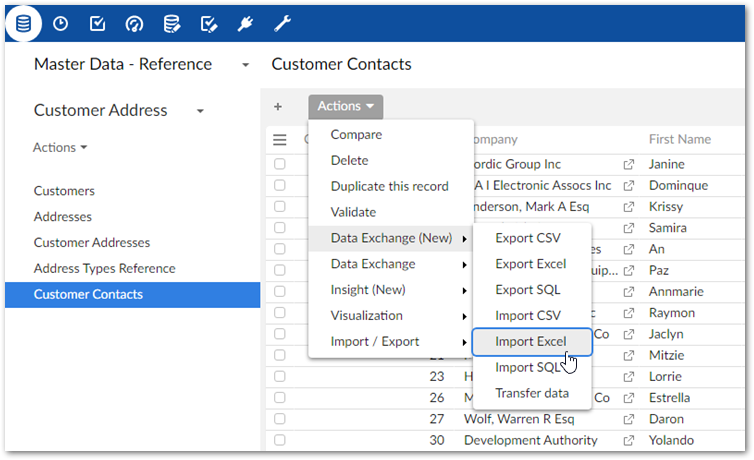Check the box for row numbered 30
Screen dimensions: 754x460
click(280, 440)
